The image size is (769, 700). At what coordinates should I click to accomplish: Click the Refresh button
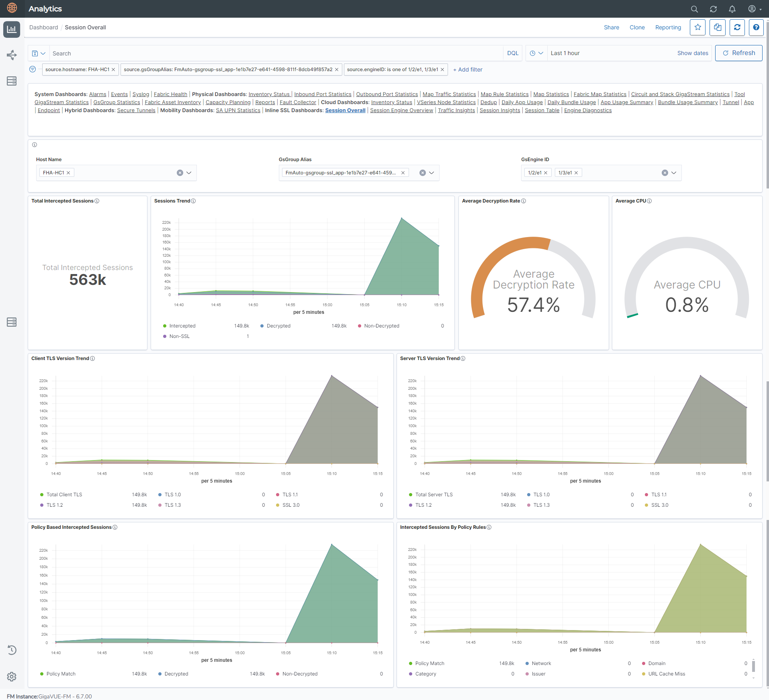click(738, 53)
